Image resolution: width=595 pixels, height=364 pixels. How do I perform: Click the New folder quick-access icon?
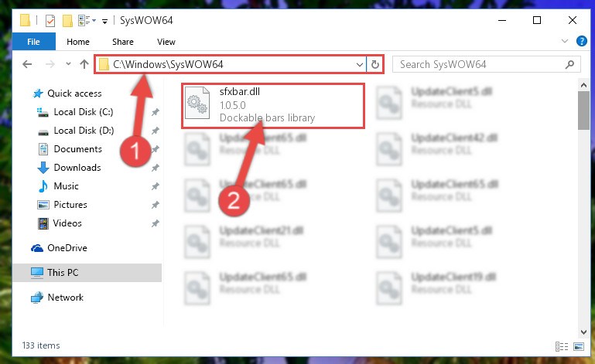(67, 20)
